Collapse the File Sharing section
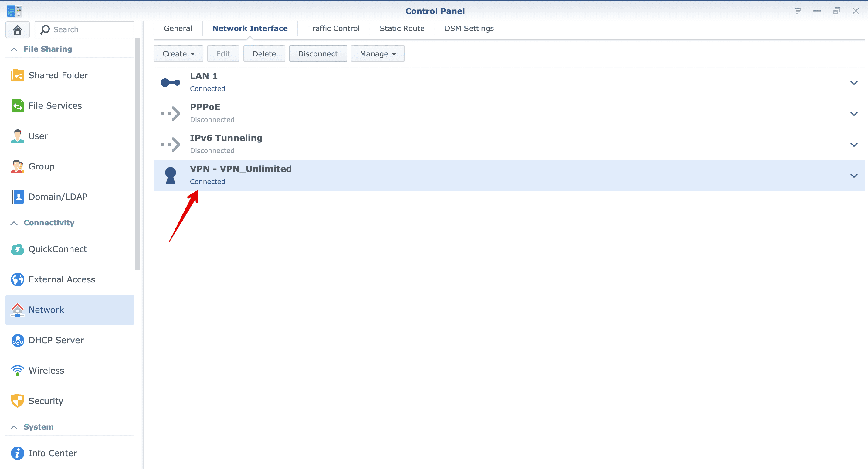This screenshot has height=469, width=868. click(14, 49)
